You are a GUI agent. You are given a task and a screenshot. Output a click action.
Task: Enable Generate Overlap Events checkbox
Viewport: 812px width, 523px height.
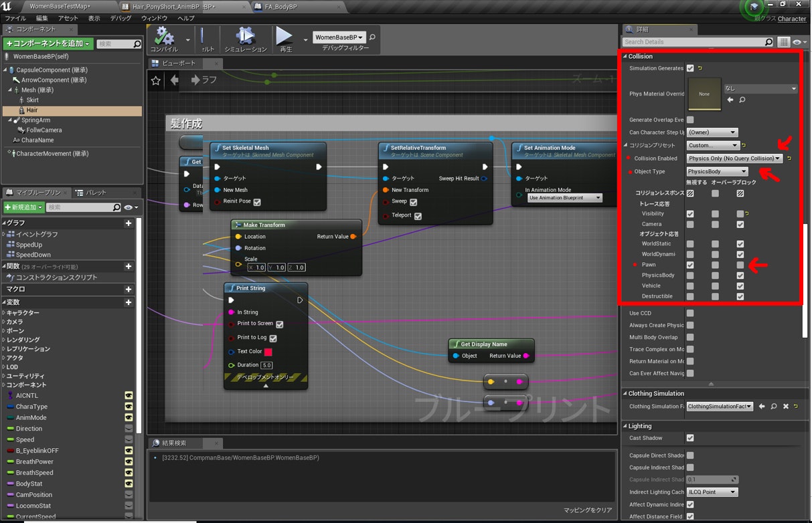click(x=690, y=120)
